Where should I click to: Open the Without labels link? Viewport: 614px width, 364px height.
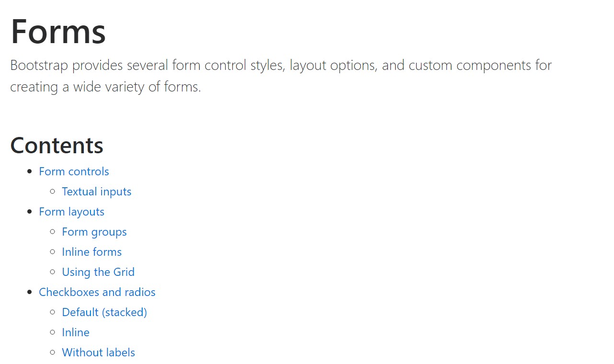tap(98, 353)
